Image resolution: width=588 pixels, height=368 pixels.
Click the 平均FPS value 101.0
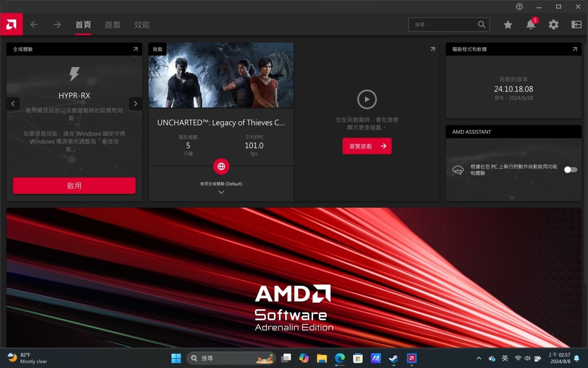254,145
